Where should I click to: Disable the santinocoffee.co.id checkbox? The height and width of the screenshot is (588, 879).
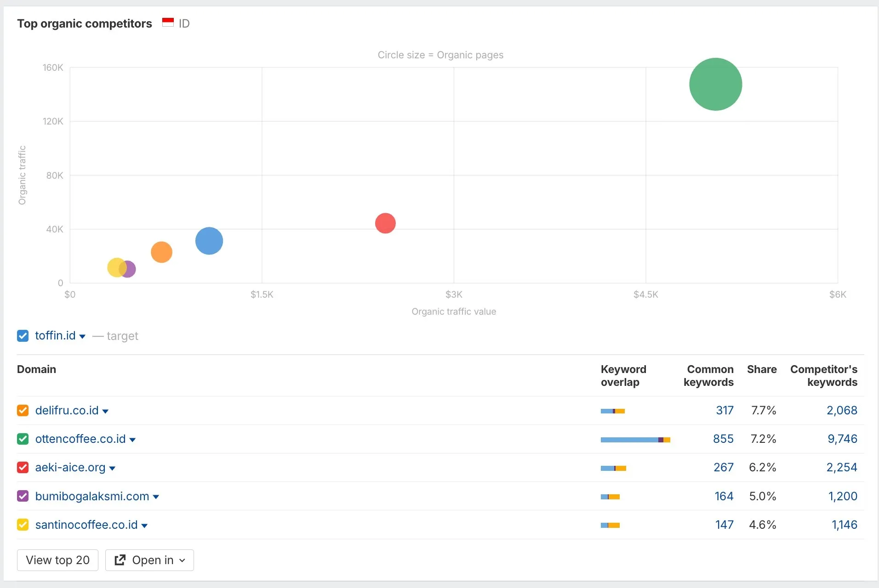[x=23, y=525]
